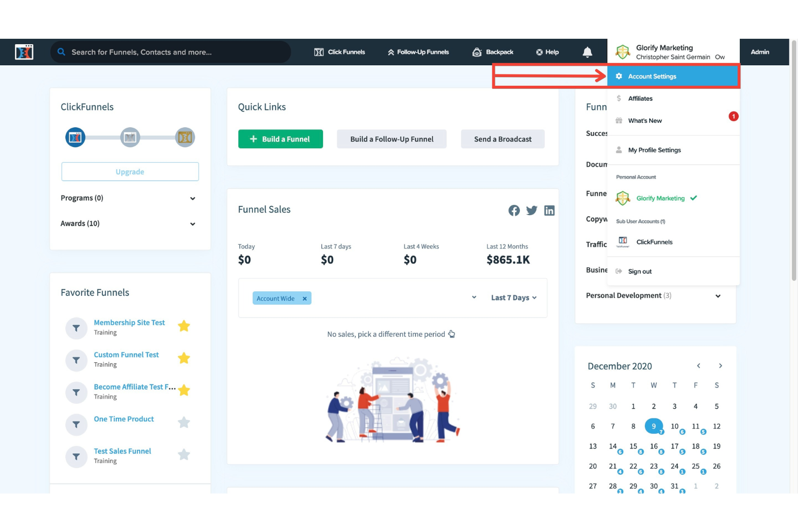Click the ClickFunnels logo icon top-left
Image resolution: width=798 pixels, height=532 pixels.
click(x=24, y=52)
